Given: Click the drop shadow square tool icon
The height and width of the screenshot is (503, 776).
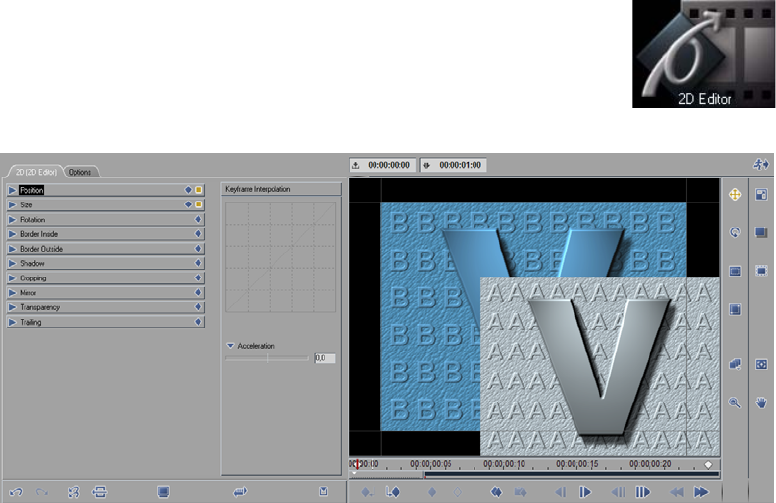Looking at the screenshot, I should click(x=761, y=232).
